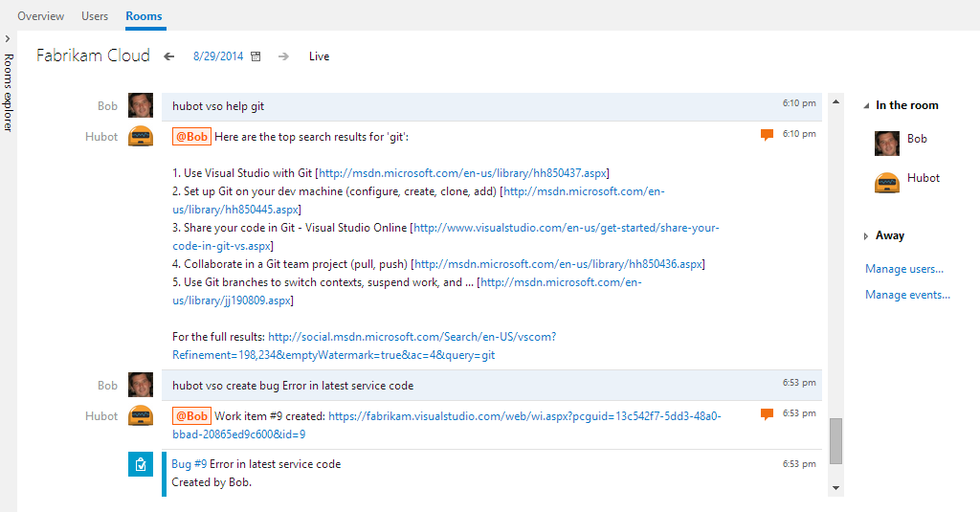980x512 pixels.
Task: Open the Manage users link
Action: coord(904,269)
